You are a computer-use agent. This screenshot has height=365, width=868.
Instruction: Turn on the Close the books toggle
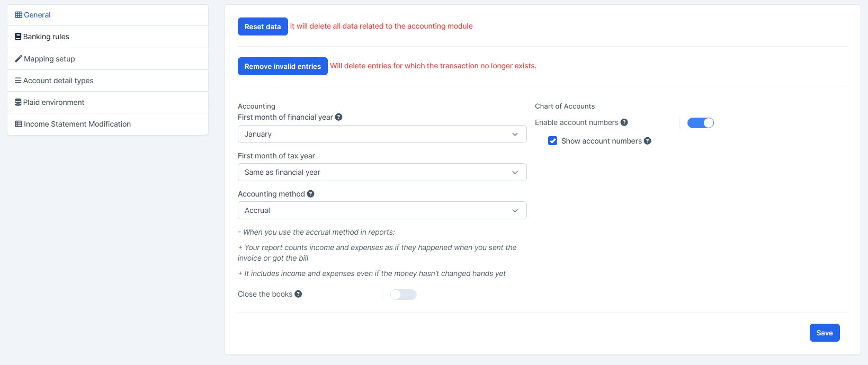coord(403,295)
